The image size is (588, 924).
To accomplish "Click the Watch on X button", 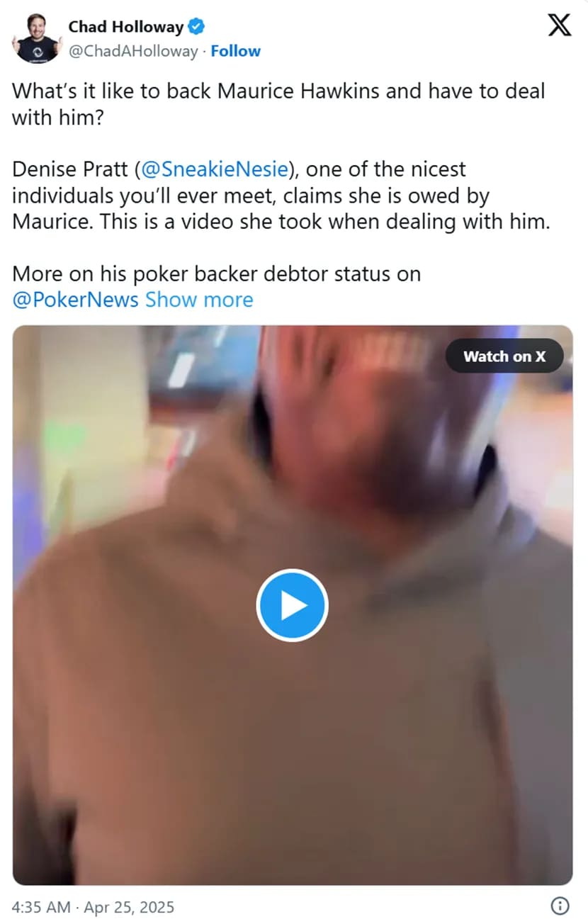I will [x=504, y=356].
